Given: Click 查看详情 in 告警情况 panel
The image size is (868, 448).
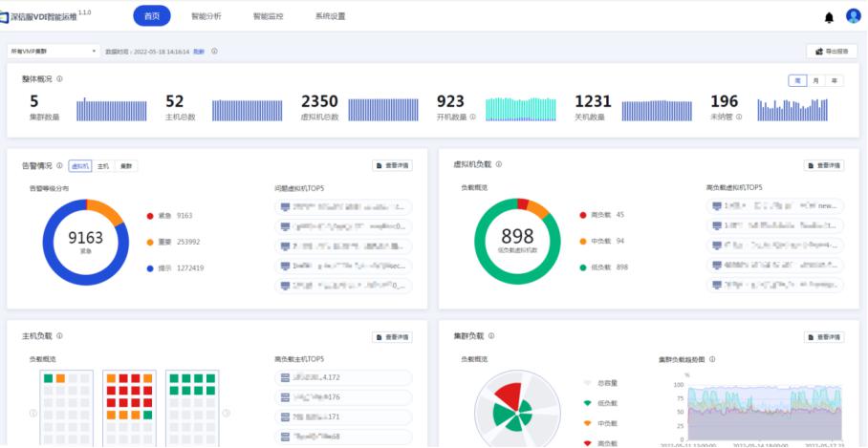Looking at the screenshot, I should click(392, 165).
